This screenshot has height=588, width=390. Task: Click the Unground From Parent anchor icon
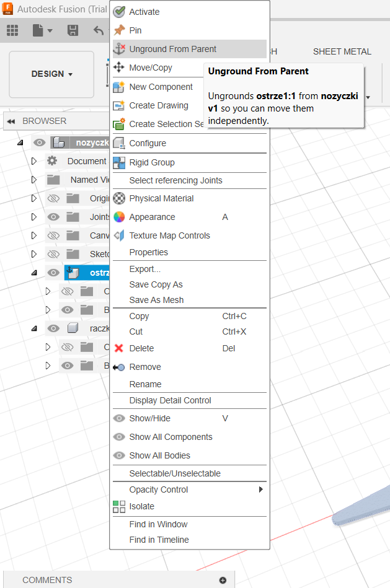119,49
